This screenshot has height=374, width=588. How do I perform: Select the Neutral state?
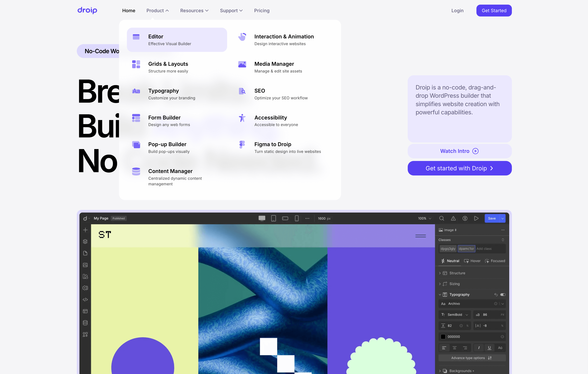[x=450, y=261]
